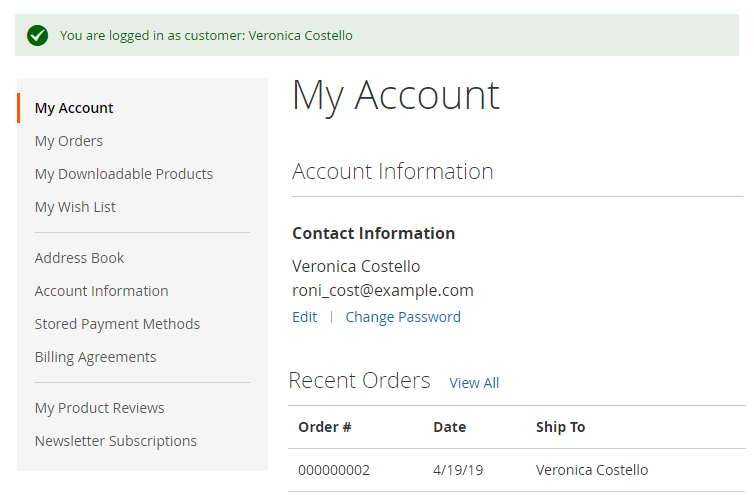Open Account Information in sidebar
Screen dimensions: 754x500
pyautogui.click(x=101, y=291)
